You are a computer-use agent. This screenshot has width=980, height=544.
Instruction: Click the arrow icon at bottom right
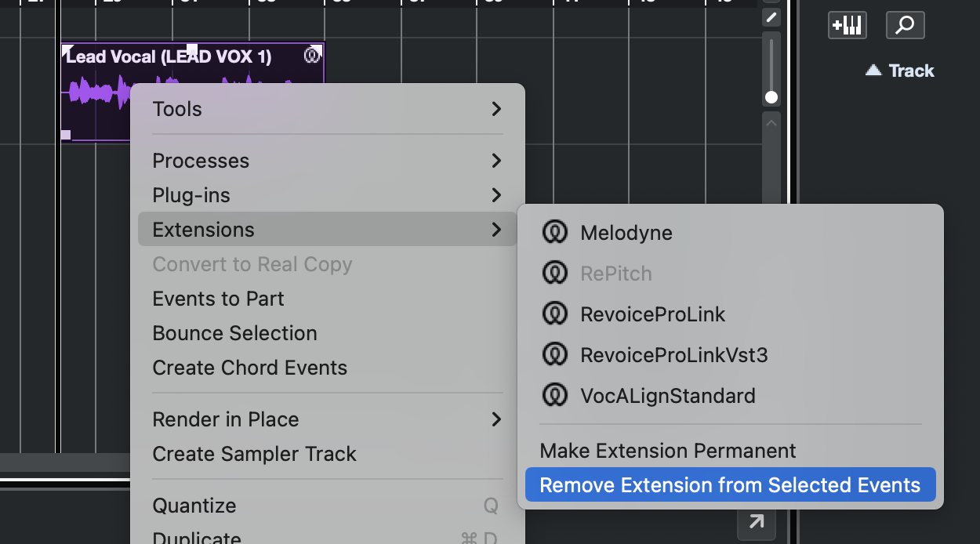click(x=756, y=522)
